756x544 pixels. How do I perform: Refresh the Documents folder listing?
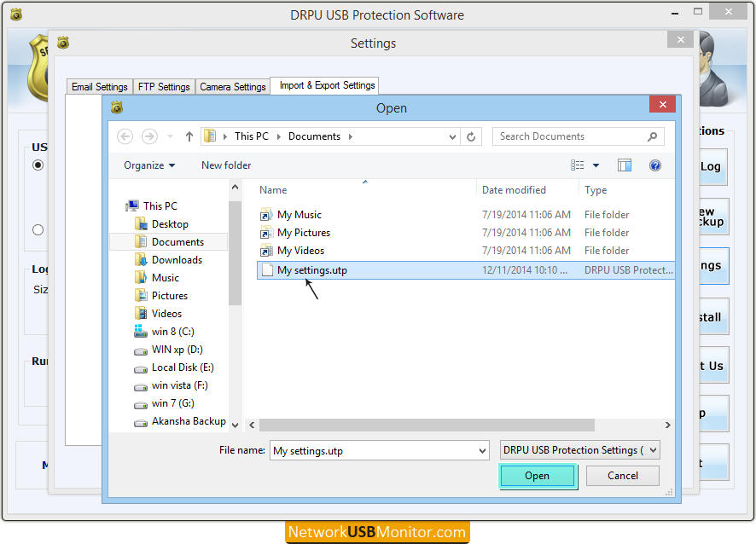(x=471, y=136)
